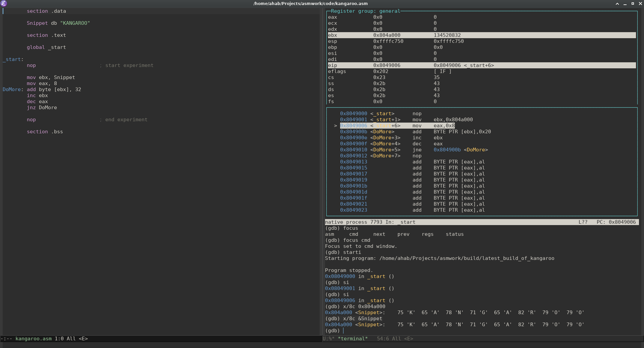Image resolution: width=644 pixels, height=348 pixels.
Task: Click 'Focus set to cmd window.' message
Action: pyautogui.click(x=361, y=246)
